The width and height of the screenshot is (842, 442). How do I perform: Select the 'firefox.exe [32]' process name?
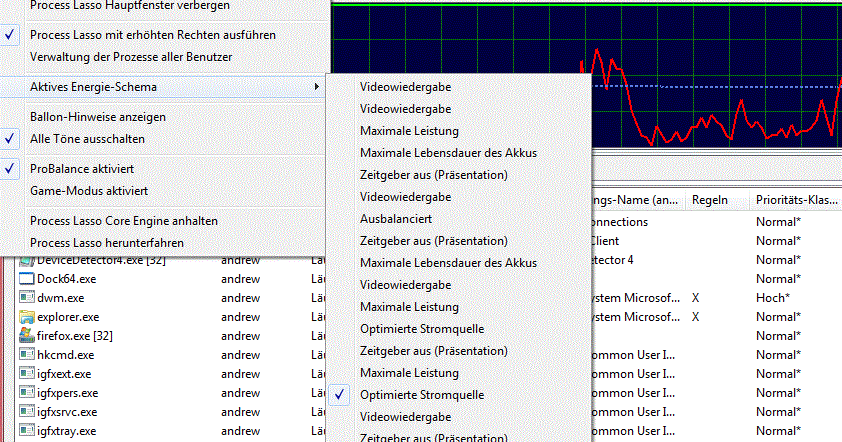coord(75,336)
